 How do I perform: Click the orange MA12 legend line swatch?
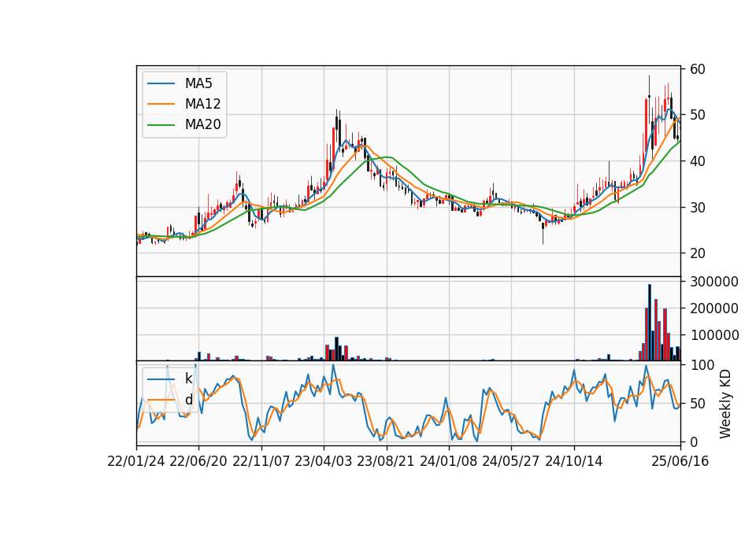point(161,104)
